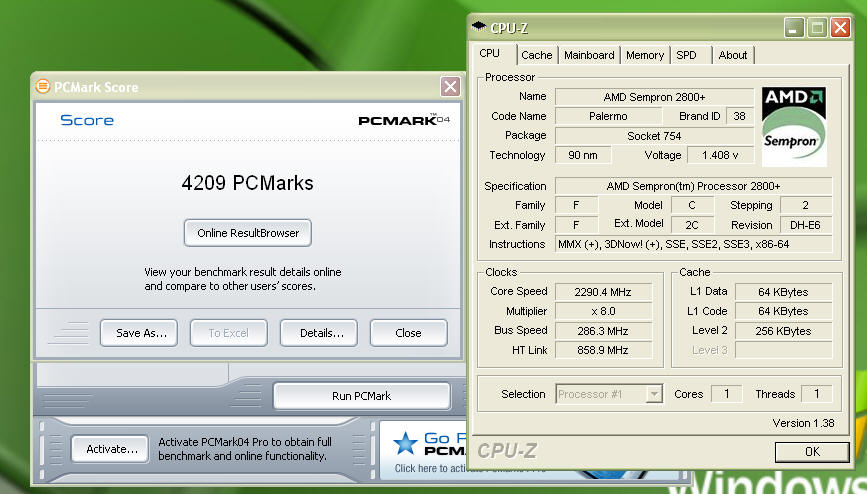
Task: Click the PCMARK04 logo
Action: [x=404, y=119]
